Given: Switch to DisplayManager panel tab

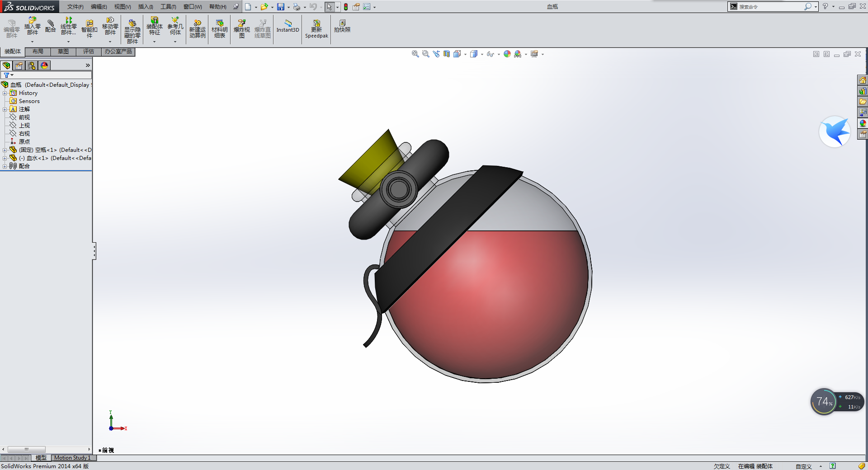Looking at the screenshot, I should (44, 66).
